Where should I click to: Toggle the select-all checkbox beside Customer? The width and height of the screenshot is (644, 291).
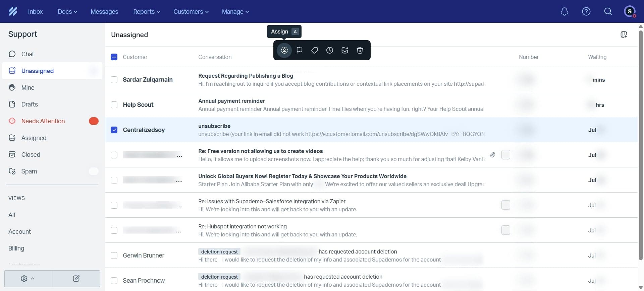click(x=114, y=57)
